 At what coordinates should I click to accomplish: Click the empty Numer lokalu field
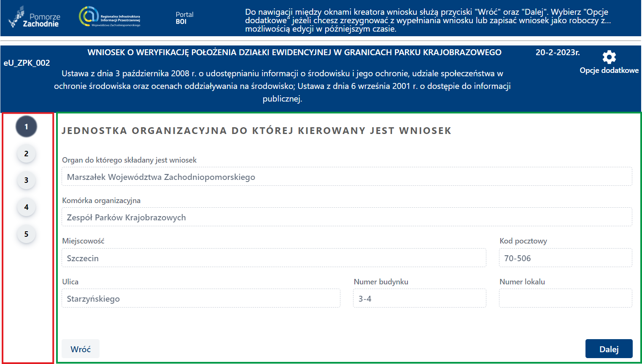[565, 298]
